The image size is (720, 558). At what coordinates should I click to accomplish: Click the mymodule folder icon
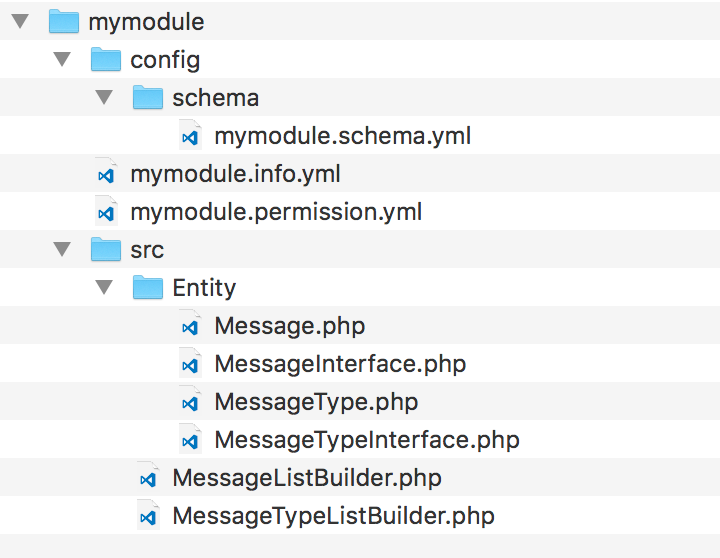pos(64,21)
